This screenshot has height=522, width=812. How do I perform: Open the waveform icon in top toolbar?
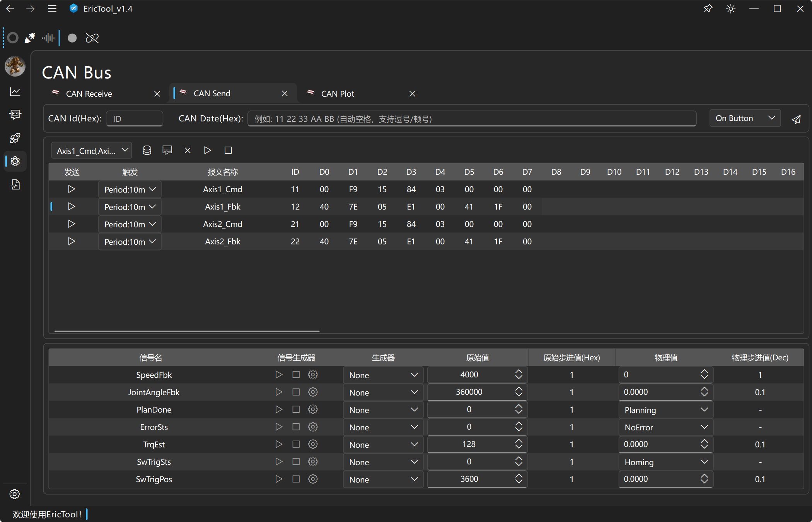pos(48,38)
